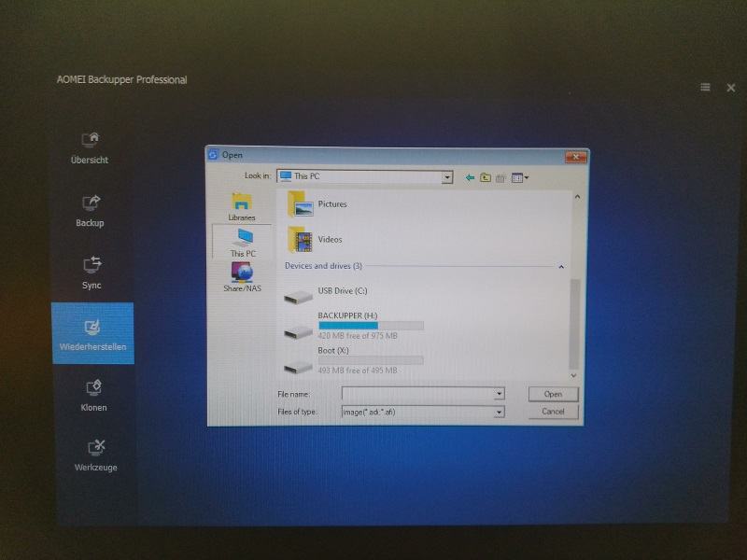The width and height of the screenshot is (747, 560).
Task: Expand the Look in dropdown
Action: point(447,177)
